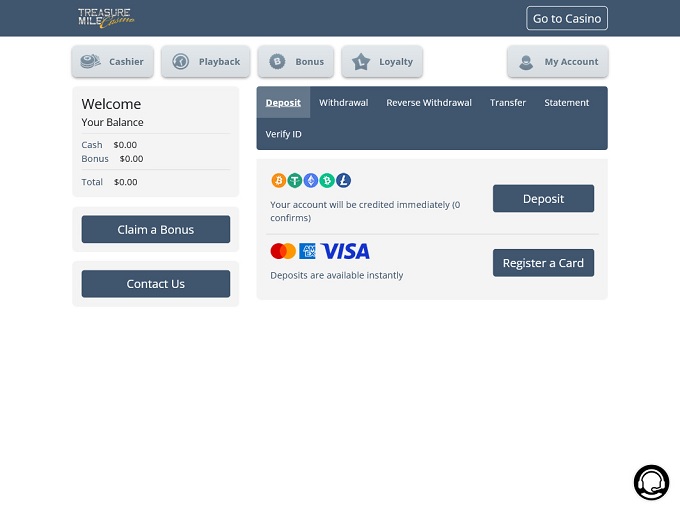Screen dimensions: 680x511
Task: Click the Treasure Mile Casino logo
Action: (106, 18)
